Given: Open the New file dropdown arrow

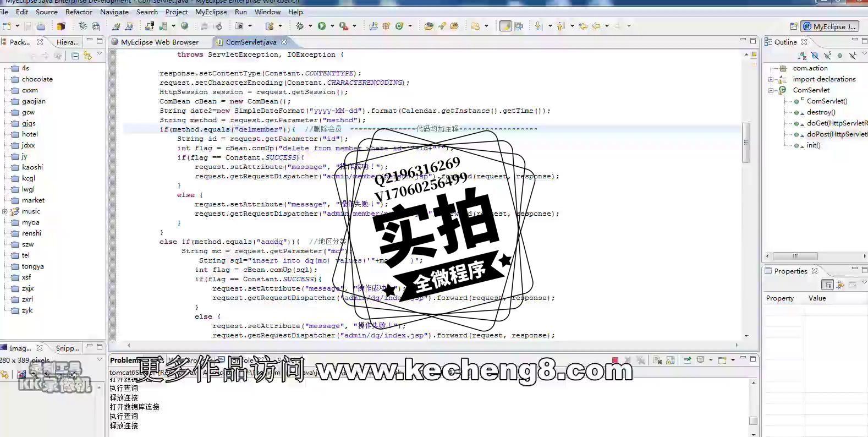Looking at the screenshot, I should click(x=17, y=26).
